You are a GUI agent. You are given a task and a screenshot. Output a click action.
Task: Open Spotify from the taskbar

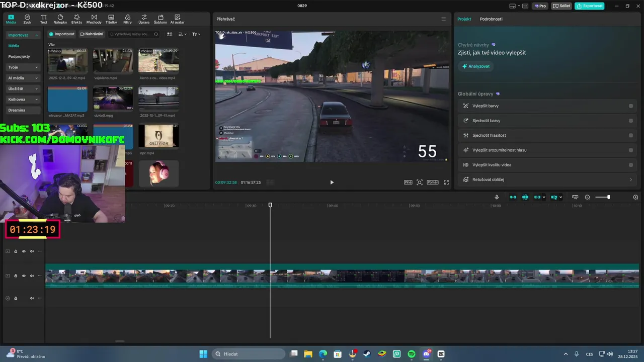(412, 354)
